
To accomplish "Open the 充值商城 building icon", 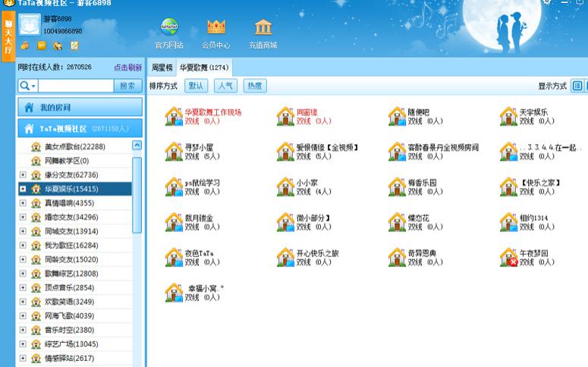I will point(263,27).
